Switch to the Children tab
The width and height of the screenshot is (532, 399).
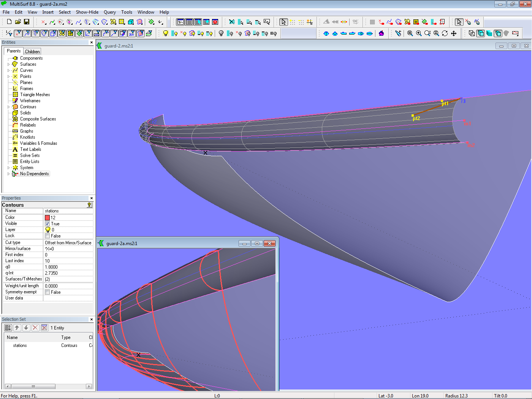point(32,51)
